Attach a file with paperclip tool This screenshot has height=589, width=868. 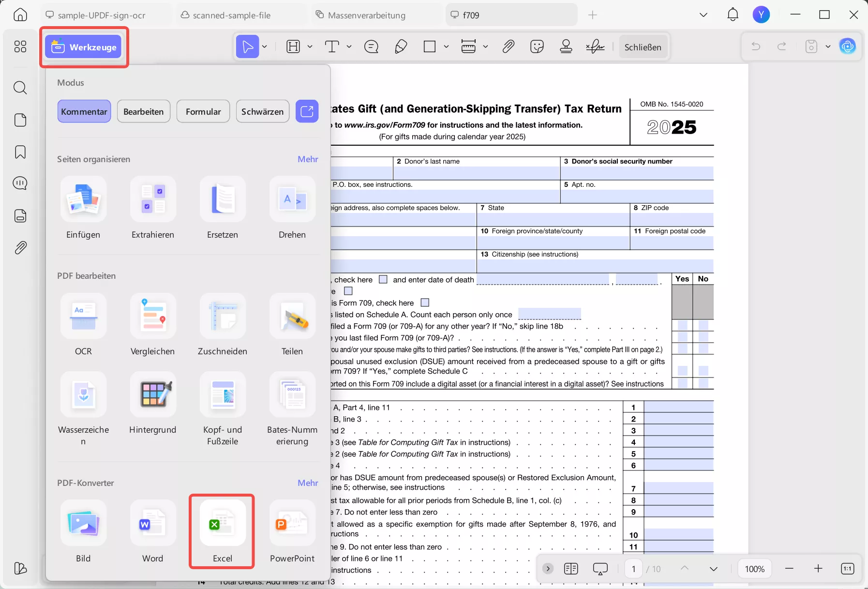point(508,47)
